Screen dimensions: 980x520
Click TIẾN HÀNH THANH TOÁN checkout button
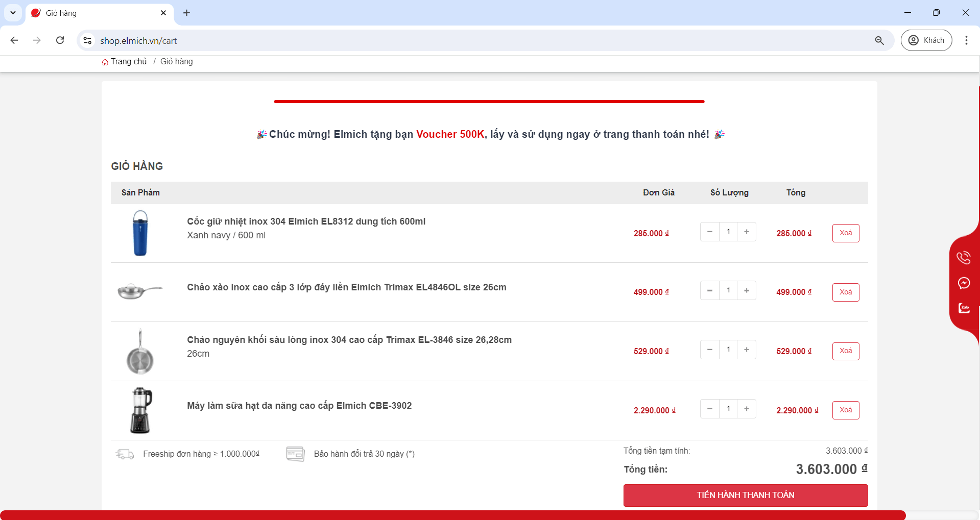pyautogui.click(x=746, y=496)
